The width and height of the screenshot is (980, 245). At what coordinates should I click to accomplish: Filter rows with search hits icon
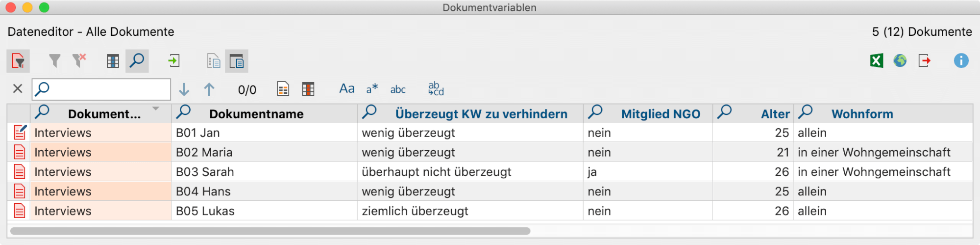pos(283,89)
